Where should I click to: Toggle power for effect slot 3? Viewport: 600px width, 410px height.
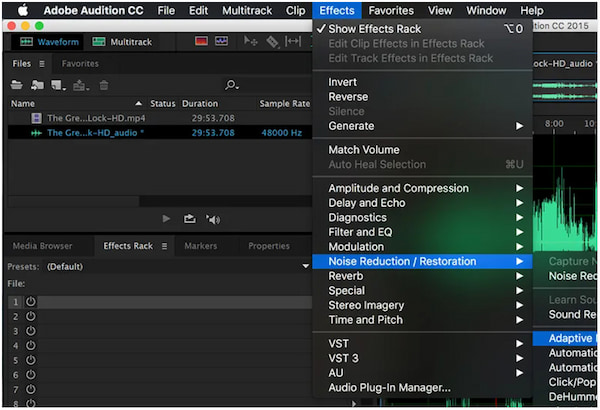[x=31, y=331]
